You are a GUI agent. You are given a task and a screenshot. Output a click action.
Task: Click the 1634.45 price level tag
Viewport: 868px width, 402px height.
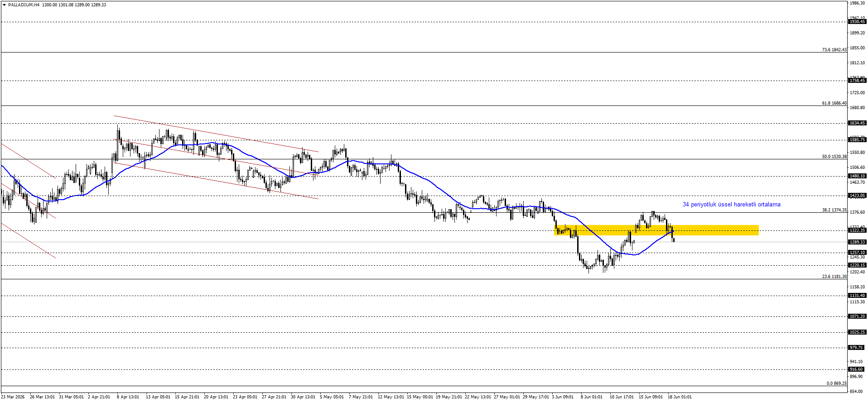pos(857,123)
